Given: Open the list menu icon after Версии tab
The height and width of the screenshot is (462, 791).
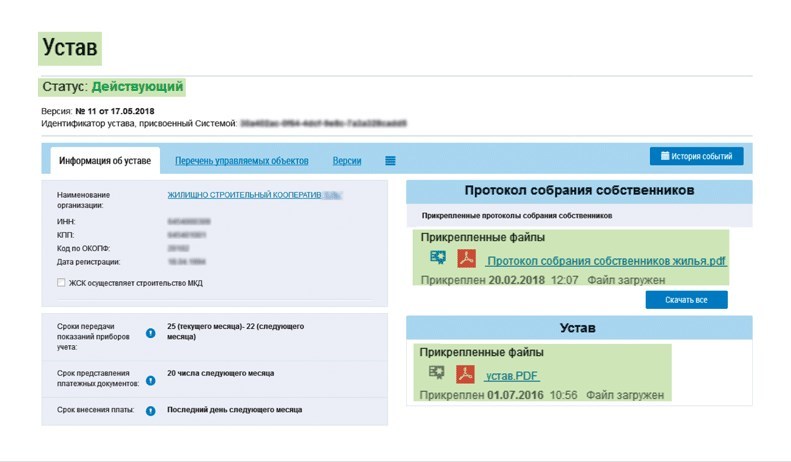Looking at the screenshot, I should pos(390,161).
